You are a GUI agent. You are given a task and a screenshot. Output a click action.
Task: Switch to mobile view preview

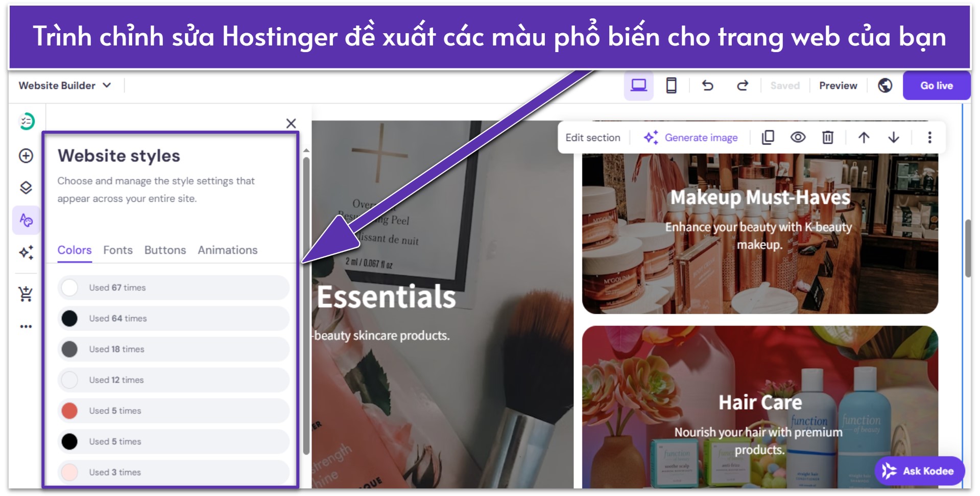672,85
